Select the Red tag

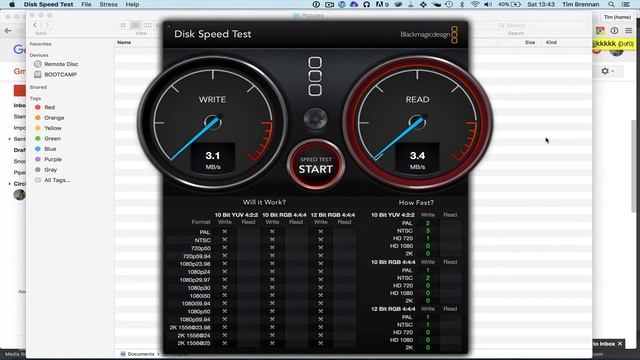(x=44, y=107)
